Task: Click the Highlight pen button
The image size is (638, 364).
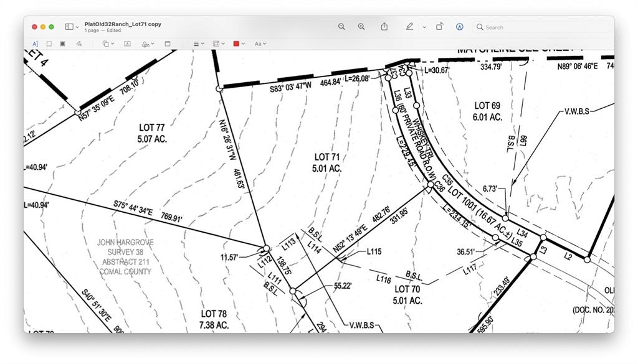Action: tap(409, 27)
